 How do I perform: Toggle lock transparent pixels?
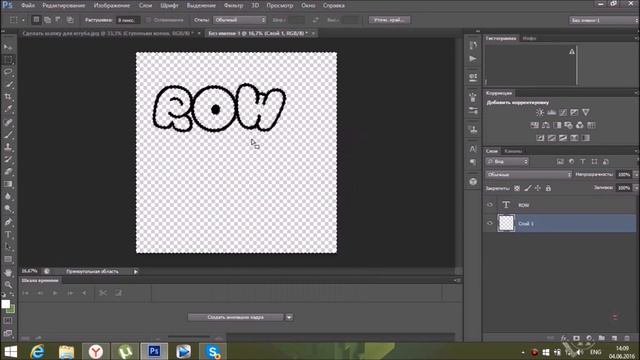click(517, 188)
